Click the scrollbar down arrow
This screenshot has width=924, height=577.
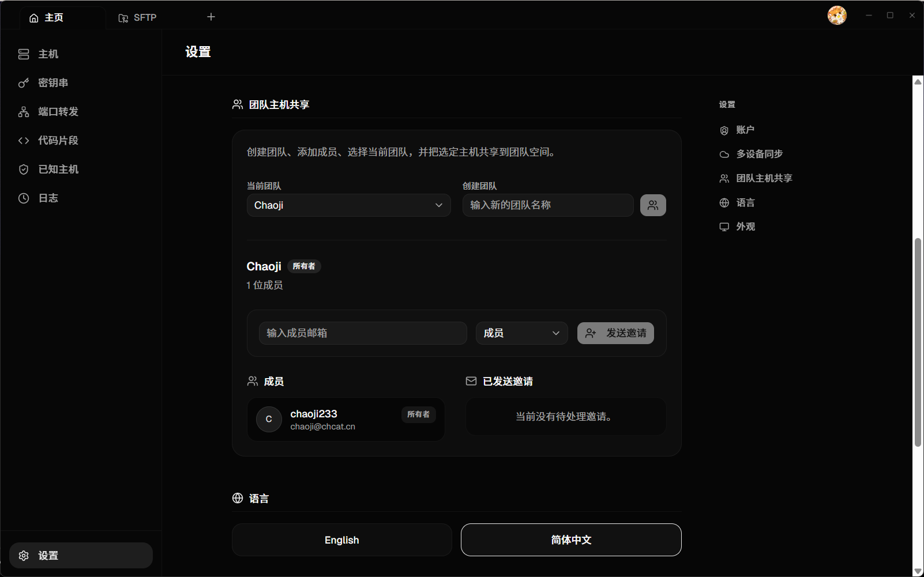(918, 571)
